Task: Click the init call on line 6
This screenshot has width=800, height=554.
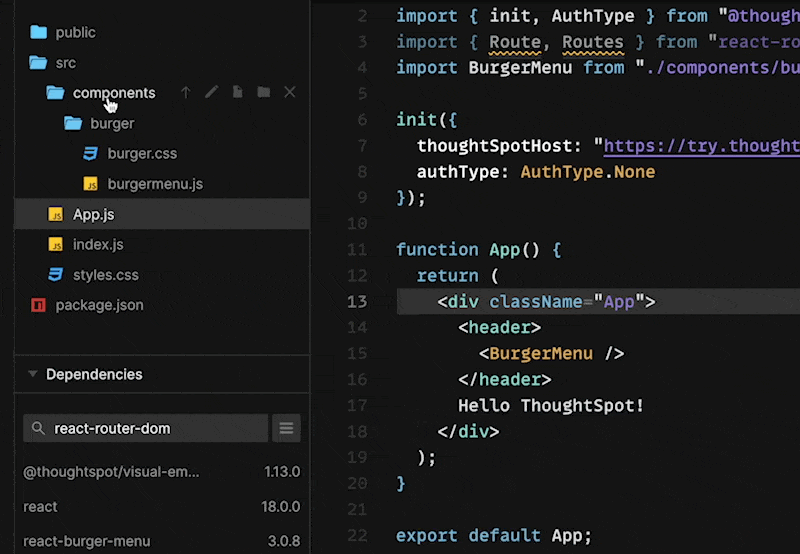Action: [x=416, y=120]
